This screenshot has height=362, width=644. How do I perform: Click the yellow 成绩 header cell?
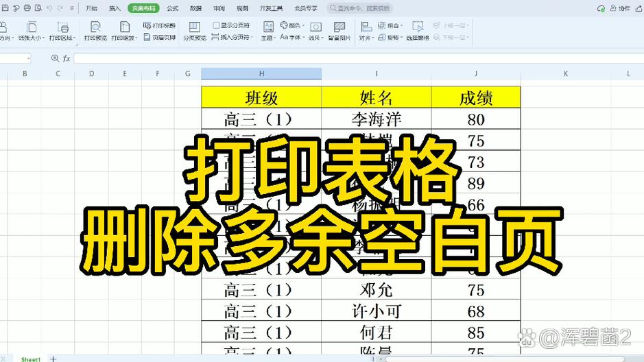[475, 97]
